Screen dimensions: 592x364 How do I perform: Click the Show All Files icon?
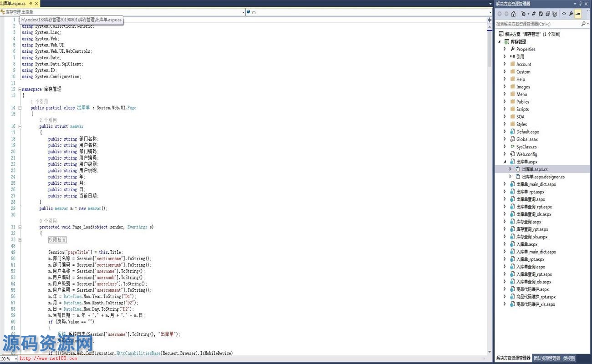[555, 14]
